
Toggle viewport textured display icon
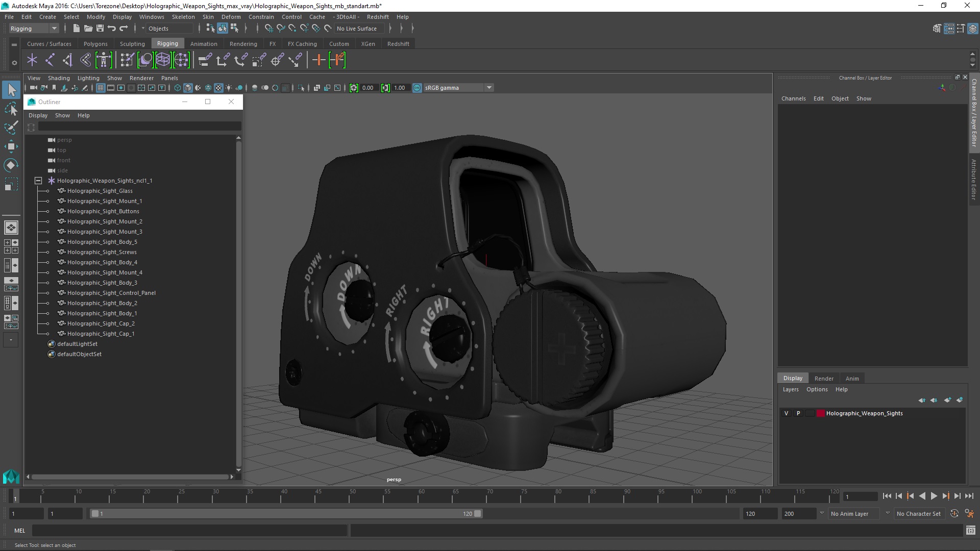(218, 88)
